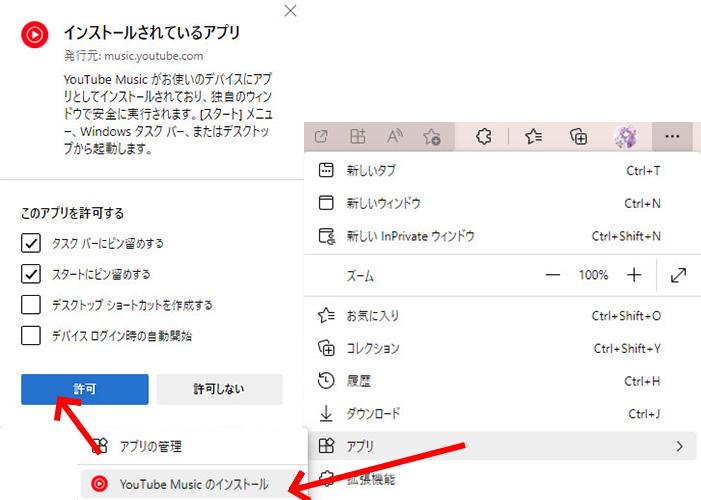
Task: Expand the アプリ submenu chevron
Action: [680, 446]
